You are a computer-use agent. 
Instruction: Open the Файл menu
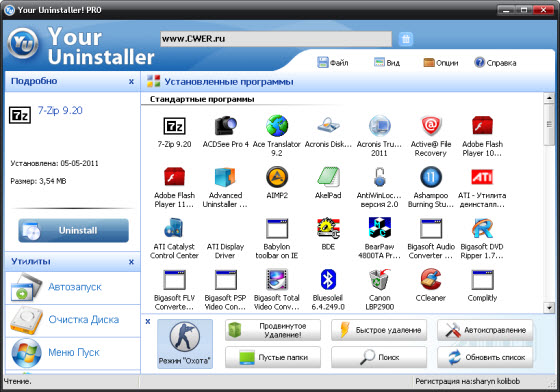333,62
